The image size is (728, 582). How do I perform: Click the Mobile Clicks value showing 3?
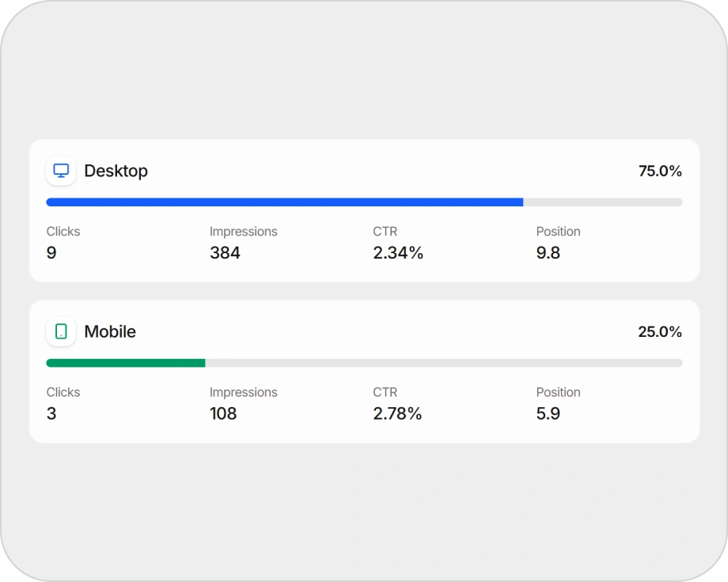pos(51,414)
